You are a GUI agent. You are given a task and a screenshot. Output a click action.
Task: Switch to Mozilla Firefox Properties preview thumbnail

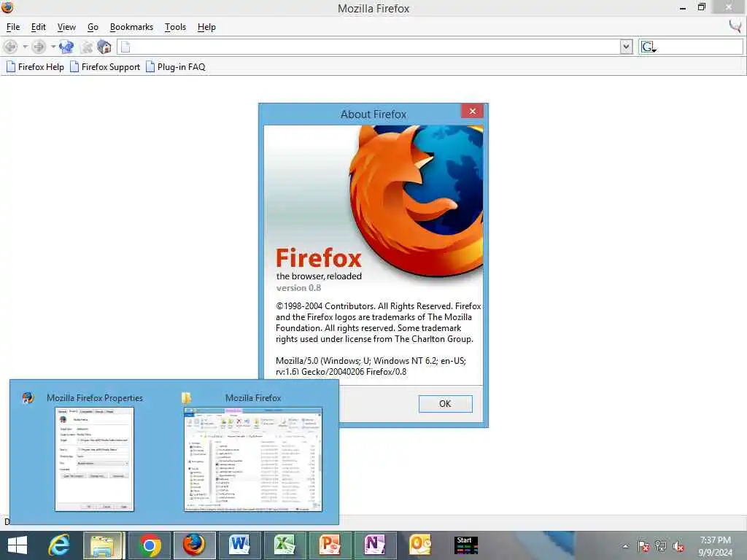click(x=94, y=459)
